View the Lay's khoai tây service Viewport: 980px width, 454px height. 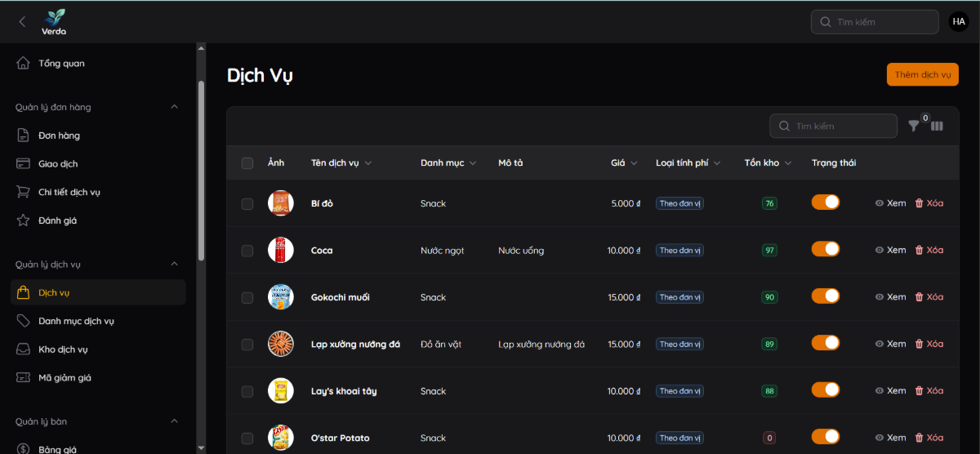pyautogui.click(x=890, y=391)
